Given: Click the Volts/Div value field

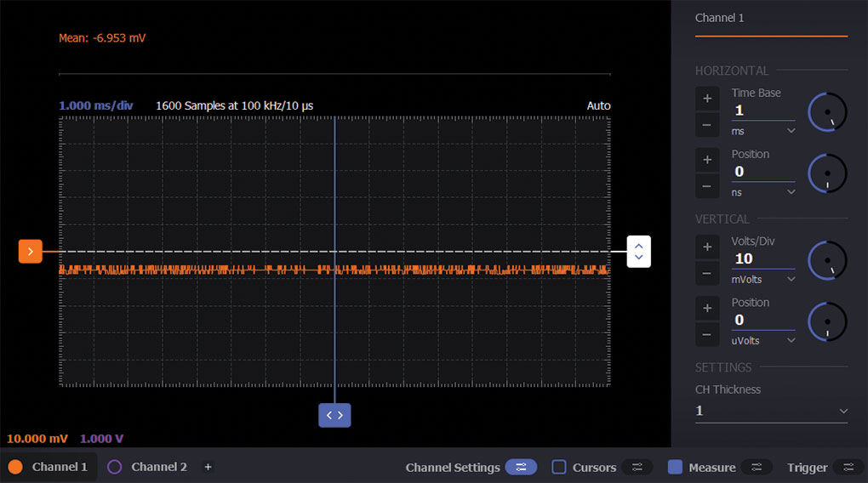Looking at the screenshot, I should tap(762, 259).
